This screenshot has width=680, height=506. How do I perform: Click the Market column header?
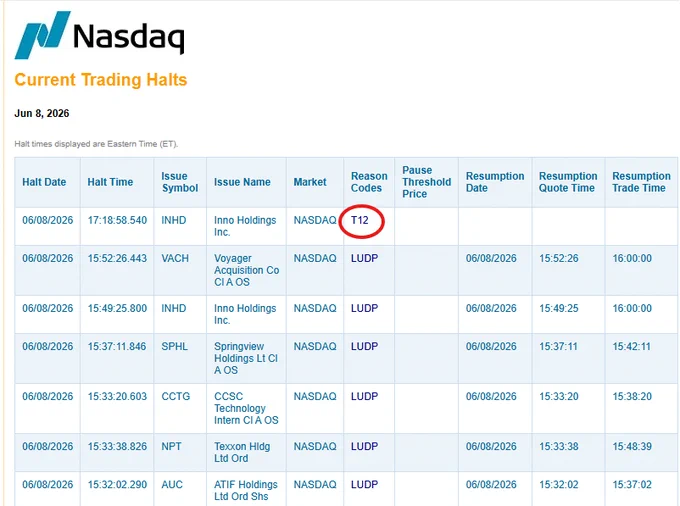coord(310,182)
